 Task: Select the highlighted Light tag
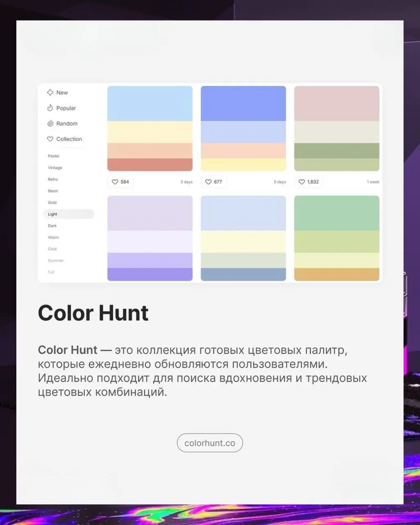coord(68,214)
